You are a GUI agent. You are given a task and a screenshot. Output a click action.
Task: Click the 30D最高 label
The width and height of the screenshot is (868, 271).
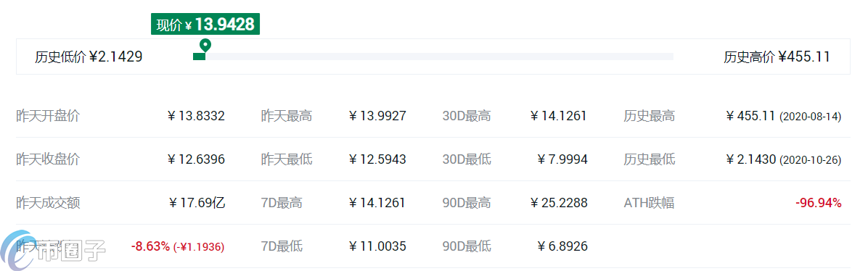click(x=467, y=116)
